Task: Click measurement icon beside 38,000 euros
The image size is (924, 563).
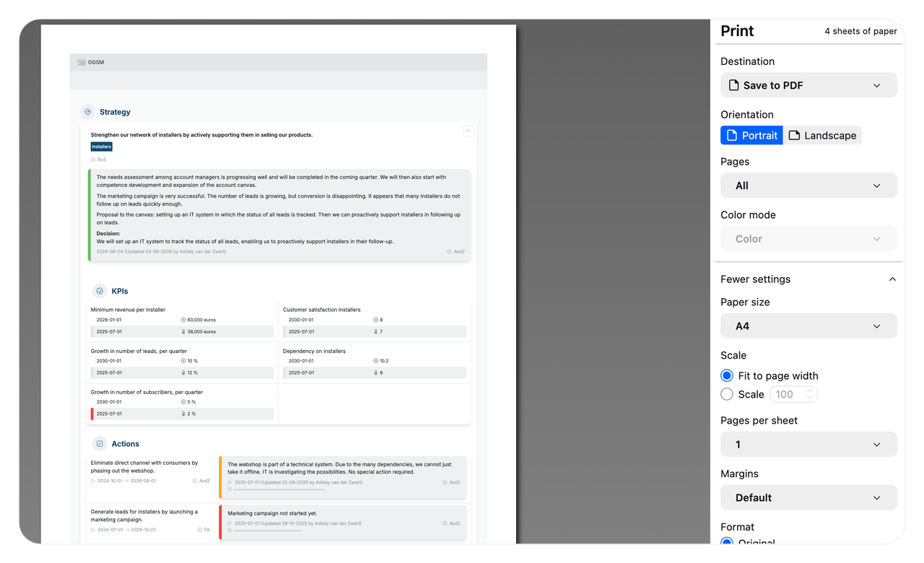Action: [x=183, y=332]
